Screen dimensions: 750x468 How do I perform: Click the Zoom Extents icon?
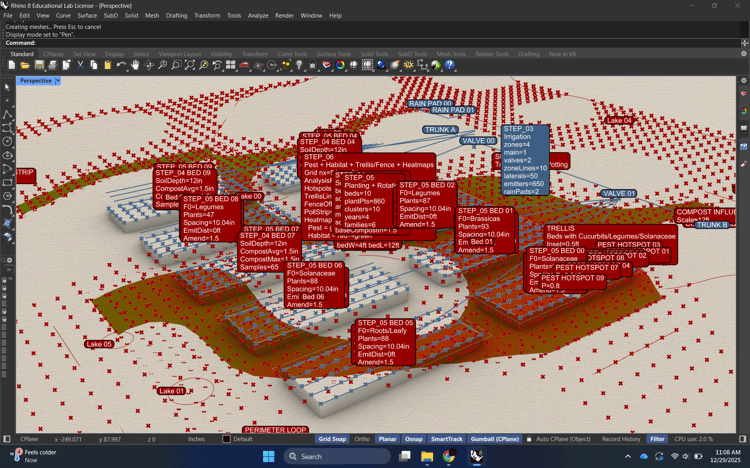point(190,65)
